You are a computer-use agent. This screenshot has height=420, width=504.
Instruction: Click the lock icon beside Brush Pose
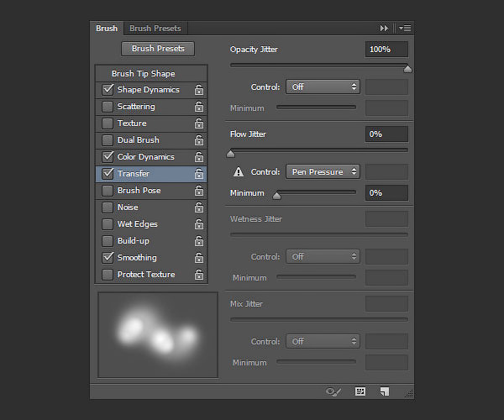(199, 191)
